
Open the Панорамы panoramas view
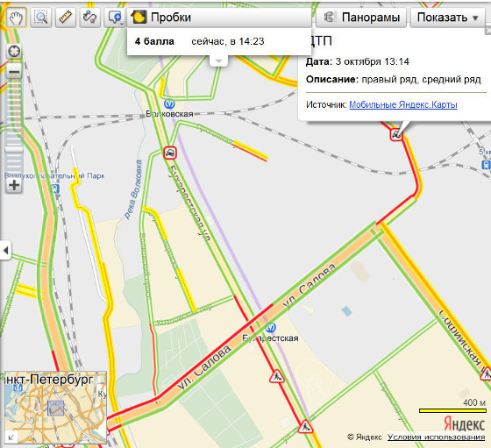tap(361, 18)
